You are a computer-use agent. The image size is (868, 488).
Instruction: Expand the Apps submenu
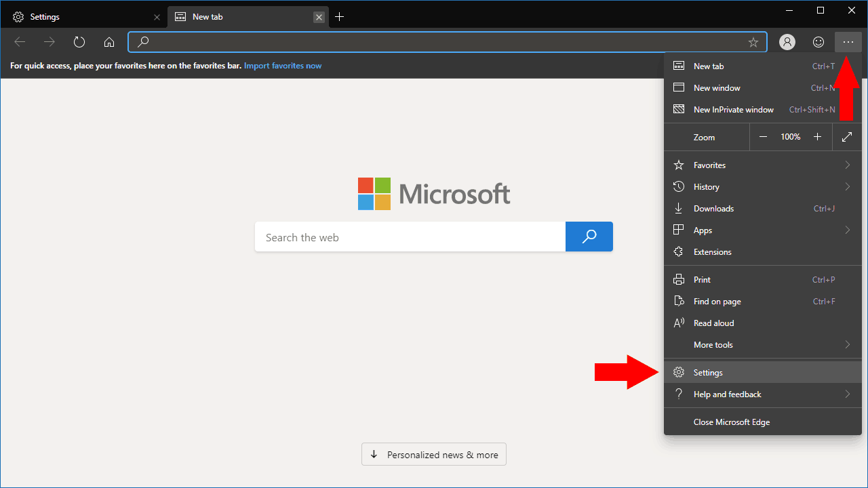[763, 230]
